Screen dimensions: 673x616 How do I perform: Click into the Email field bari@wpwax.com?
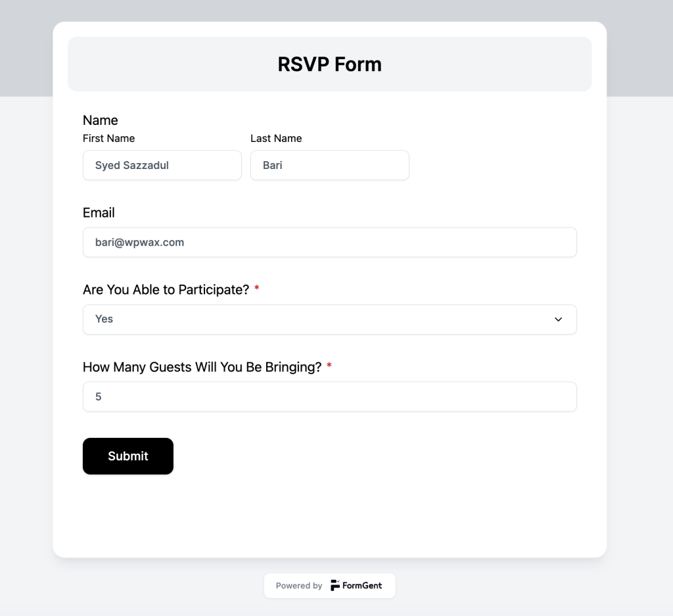click(x=330, y=243)
